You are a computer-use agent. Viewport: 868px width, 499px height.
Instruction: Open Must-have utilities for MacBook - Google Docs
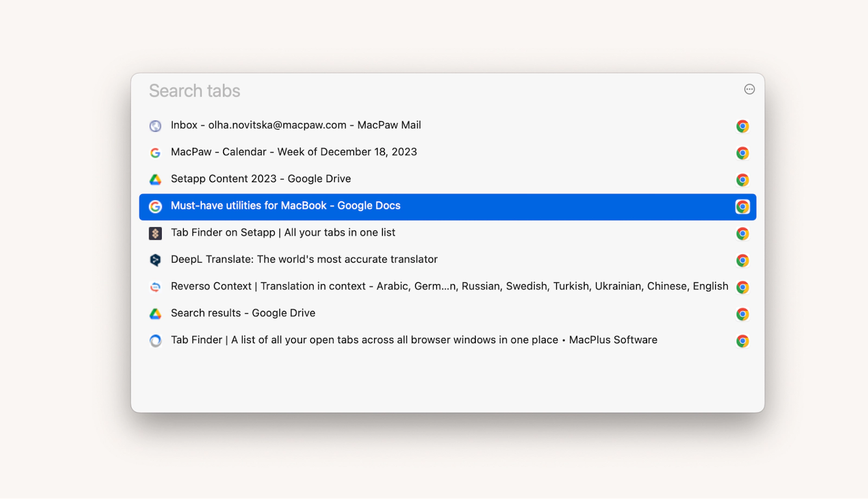[x=448, y=207]
